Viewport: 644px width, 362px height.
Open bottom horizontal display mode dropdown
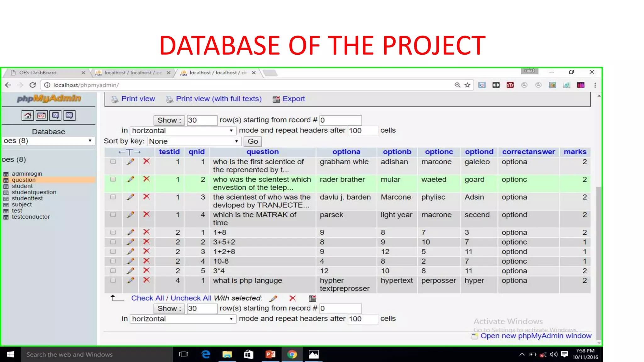[x=183, y=319]
